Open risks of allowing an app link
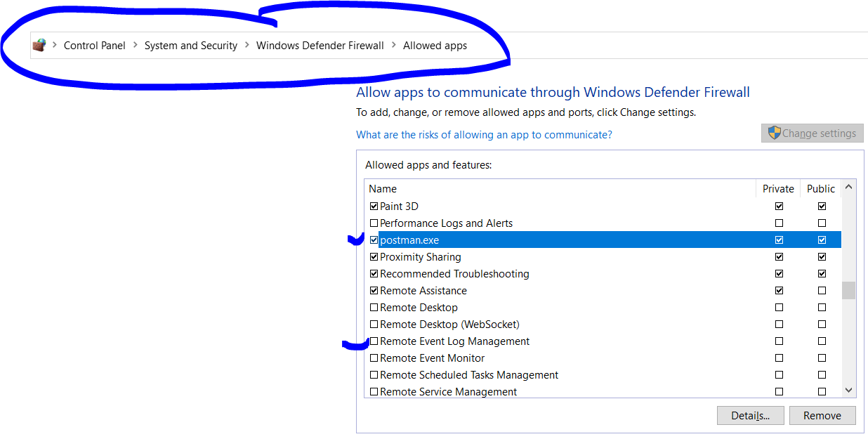 [x=484, y=135]
